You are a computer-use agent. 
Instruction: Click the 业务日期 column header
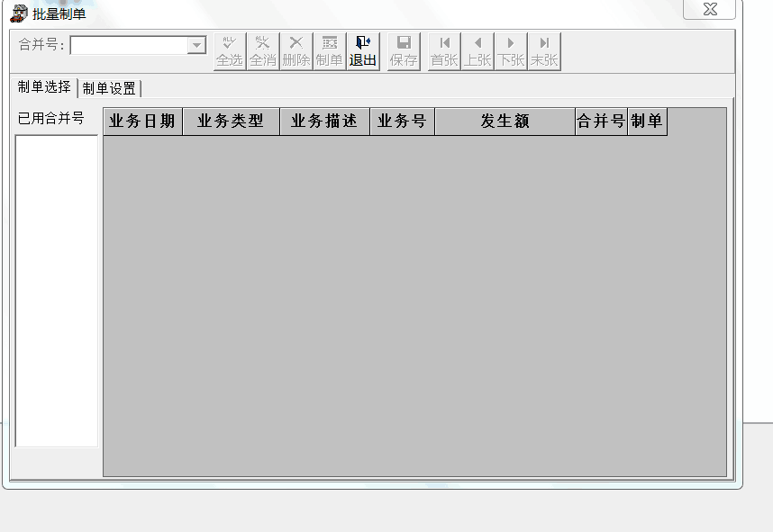click(142, 122)
